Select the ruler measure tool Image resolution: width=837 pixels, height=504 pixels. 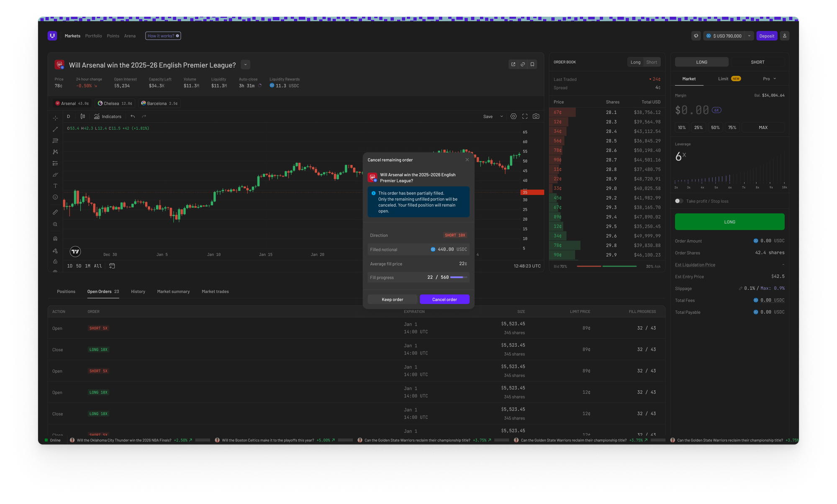tap(55, 212)
